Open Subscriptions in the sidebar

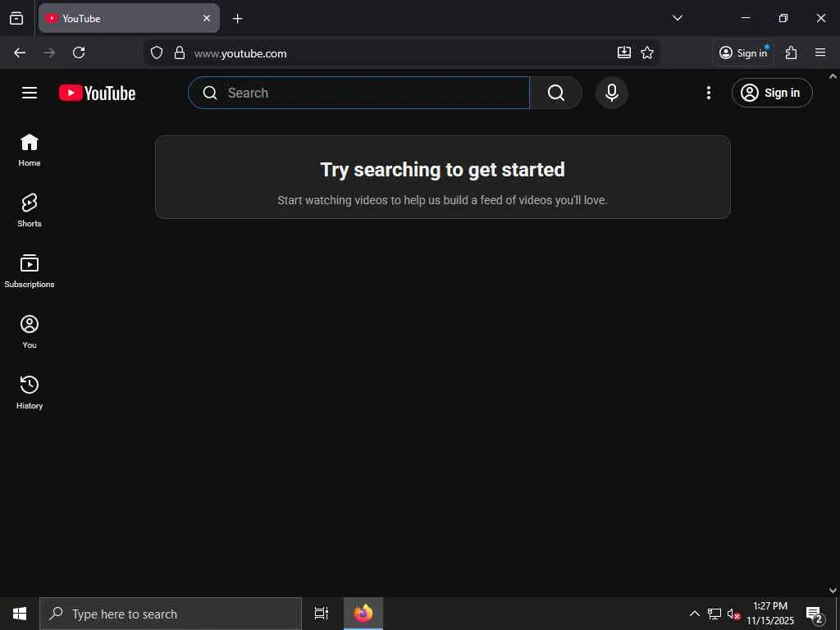(x=30, y=271)
